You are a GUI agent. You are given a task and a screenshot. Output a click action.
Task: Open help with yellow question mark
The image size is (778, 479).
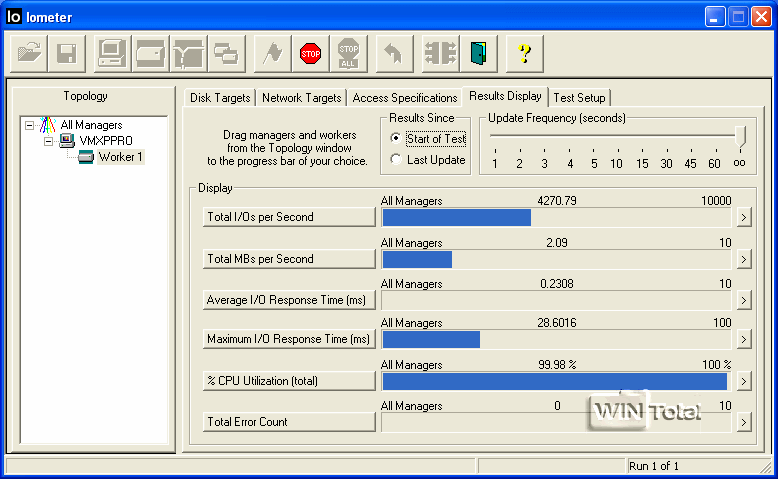(x=524, y=53)
